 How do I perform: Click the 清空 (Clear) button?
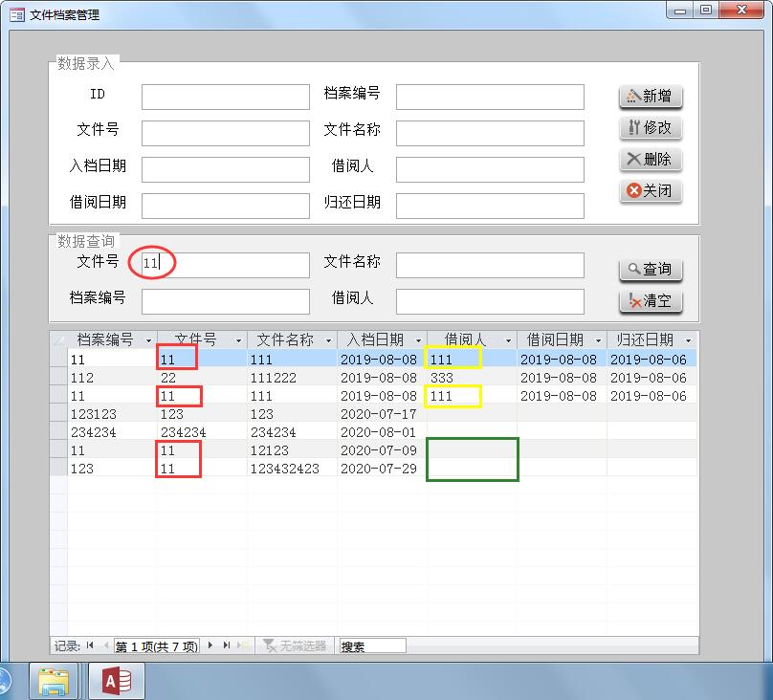(x=651, y=300)
